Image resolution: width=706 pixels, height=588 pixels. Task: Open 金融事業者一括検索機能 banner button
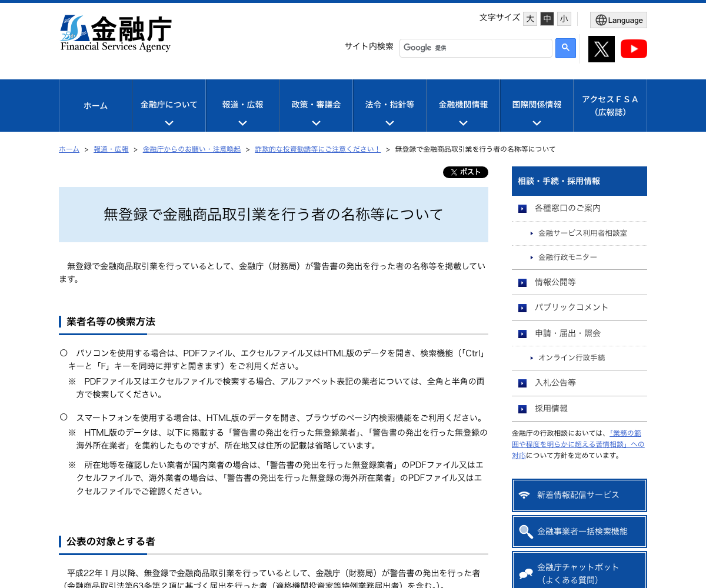point(580,532)
